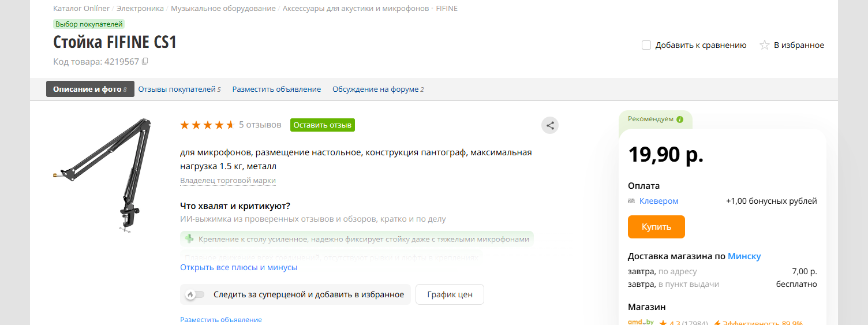The width and height of the screenshot is (868, 325).
Task: Open the Описание и фото tab
Action: tap(90, 89)
